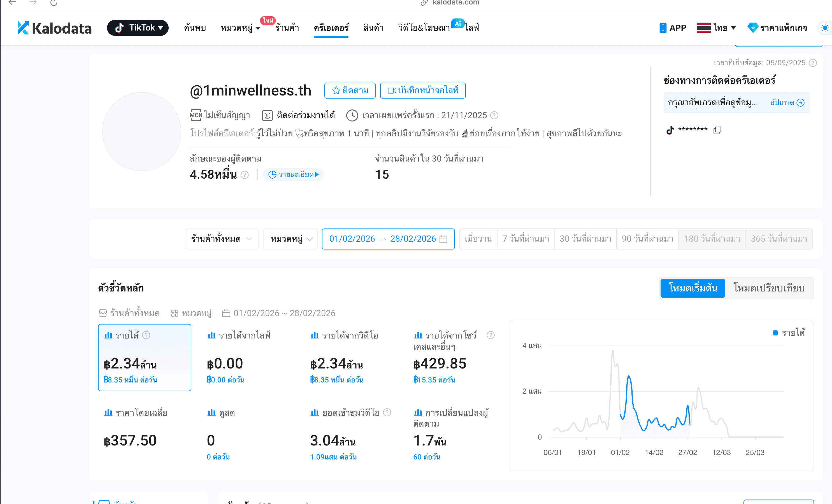Click the start date 01/02/2026 field
The height and width of the screenshot is (504, 832).
click(352, 239)
